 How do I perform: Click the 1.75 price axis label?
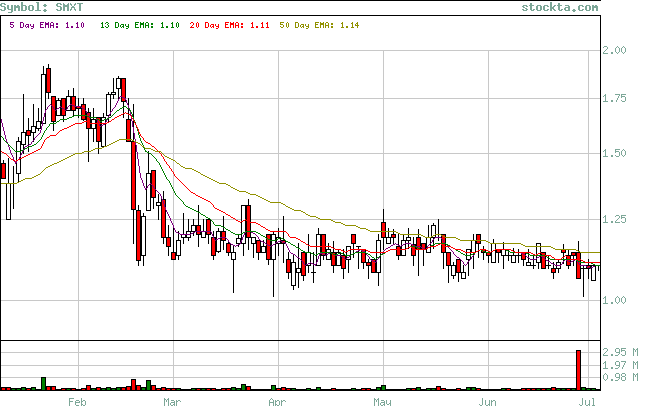614,98
